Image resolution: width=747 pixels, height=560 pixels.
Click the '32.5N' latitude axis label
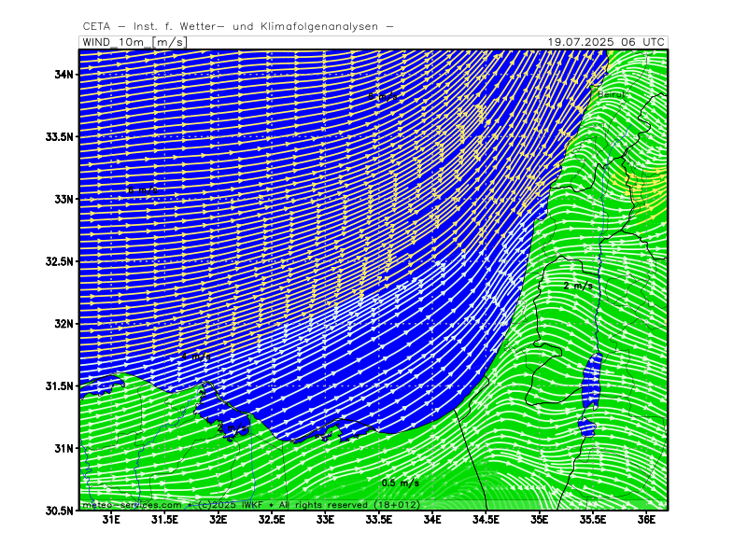point(60,261)
